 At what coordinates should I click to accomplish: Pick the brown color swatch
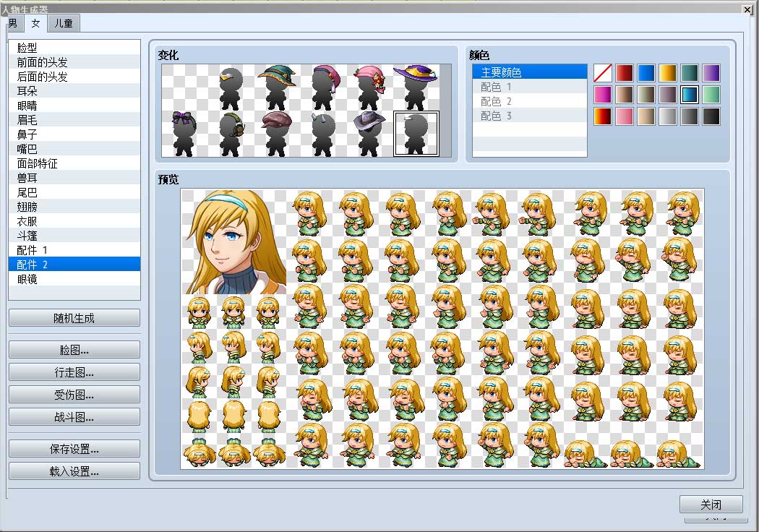click(625, 95)
